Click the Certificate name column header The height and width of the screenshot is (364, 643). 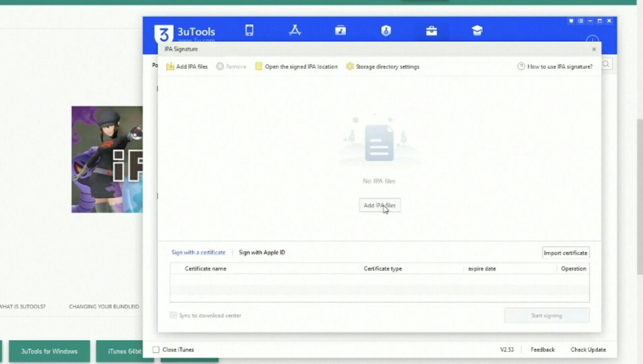[205, 269]
